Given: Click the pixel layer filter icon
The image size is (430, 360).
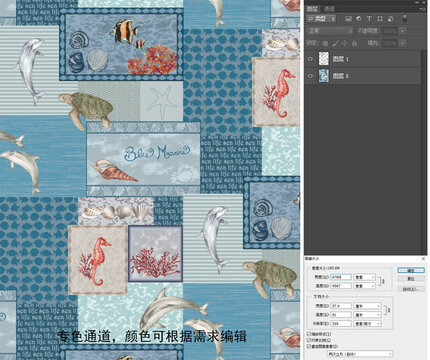Looking at the screenshot, I should coord(348,19).
